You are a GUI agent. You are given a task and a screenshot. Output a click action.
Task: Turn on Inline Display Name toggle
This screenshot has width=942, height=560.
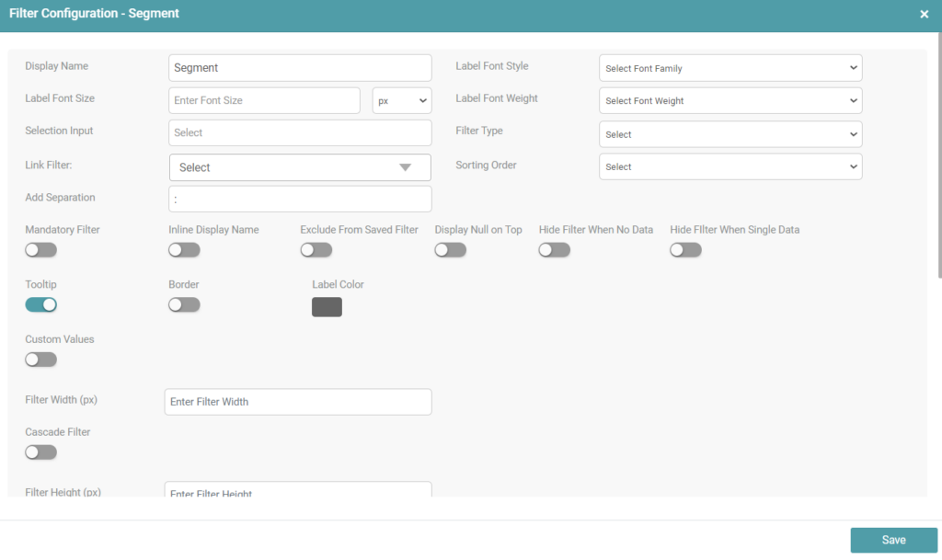tap(184, 250)
